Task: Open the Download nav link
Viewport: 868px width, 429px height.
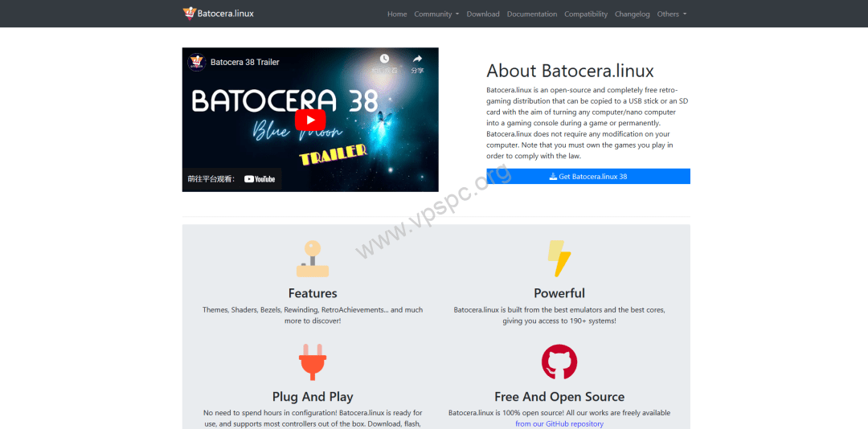Action: click(x=483, y=14)
